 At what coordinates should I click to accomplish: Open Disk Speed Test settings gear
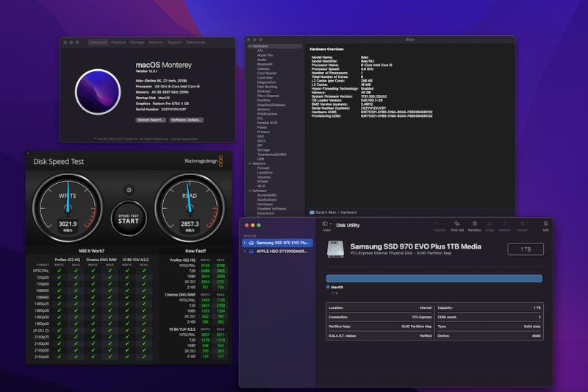[129, 190]
